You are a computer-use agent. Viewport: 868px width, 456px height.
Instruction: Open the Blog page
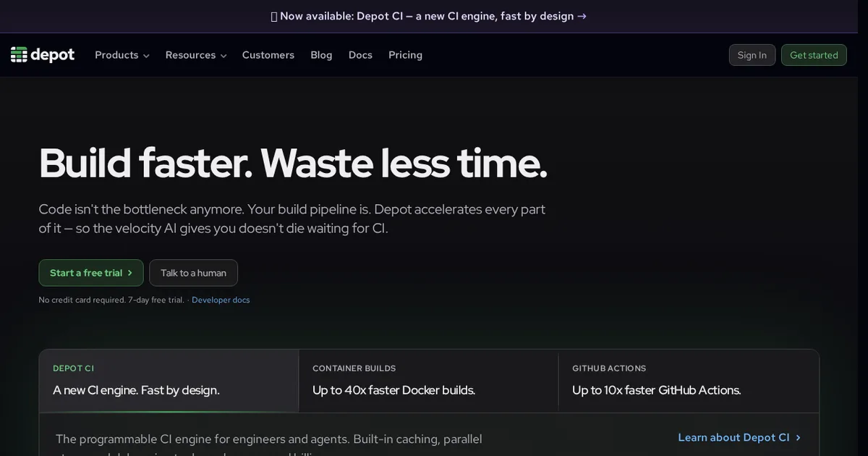[x=321, y=55]
